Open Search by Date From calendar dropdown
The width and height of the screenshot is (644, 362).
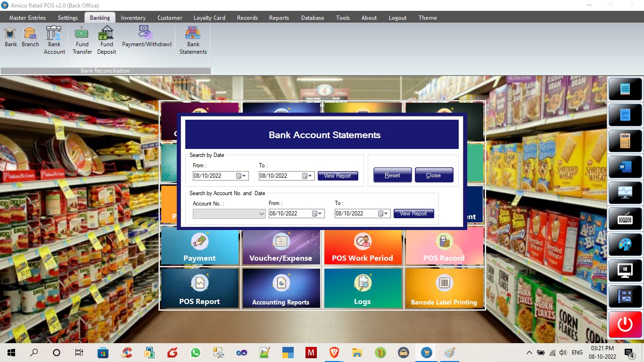tap(244, 176)
